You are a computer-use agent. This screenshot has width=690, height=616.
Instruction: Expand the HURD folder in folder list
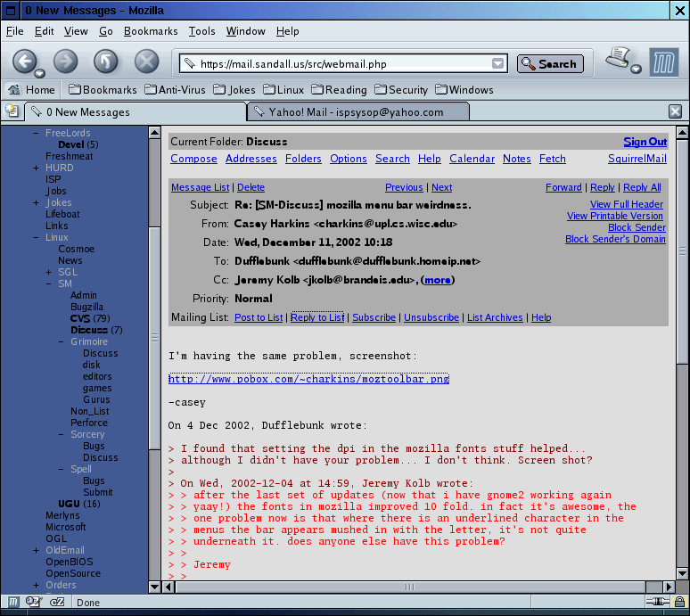pyautogui.click(x=37, y=168)
